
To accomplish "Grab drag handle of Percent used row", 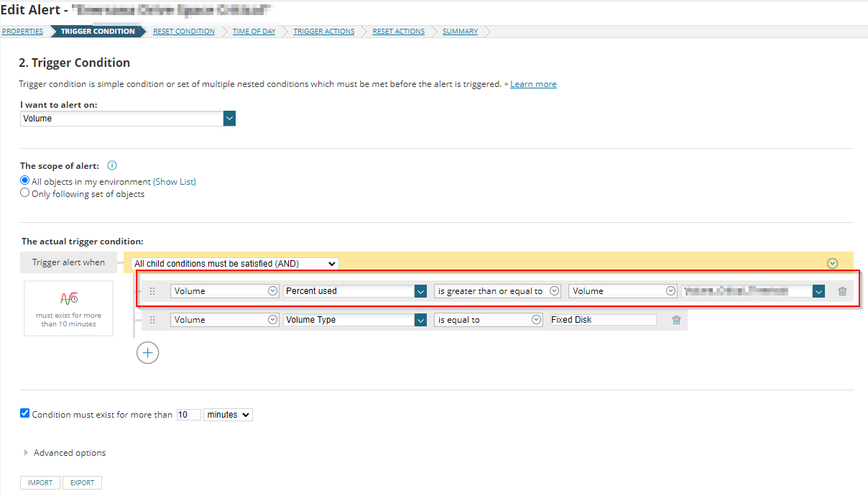I will click(152, 291).
